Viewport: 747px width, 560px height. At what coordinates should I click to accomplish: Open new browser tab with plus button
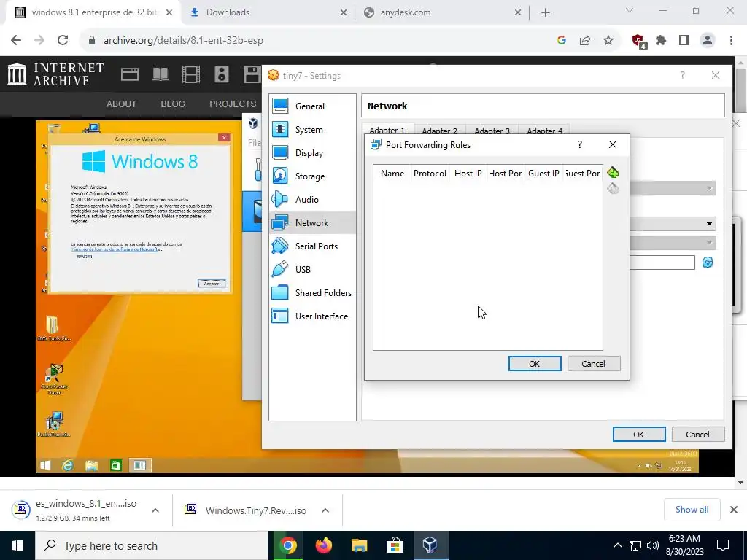coord(546,12)
